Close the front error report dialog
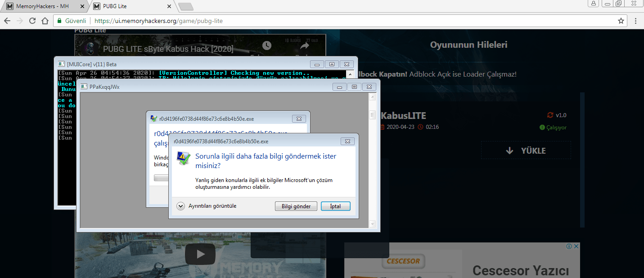644x278 pixels. pyautogui.click(x=347, y=141)
